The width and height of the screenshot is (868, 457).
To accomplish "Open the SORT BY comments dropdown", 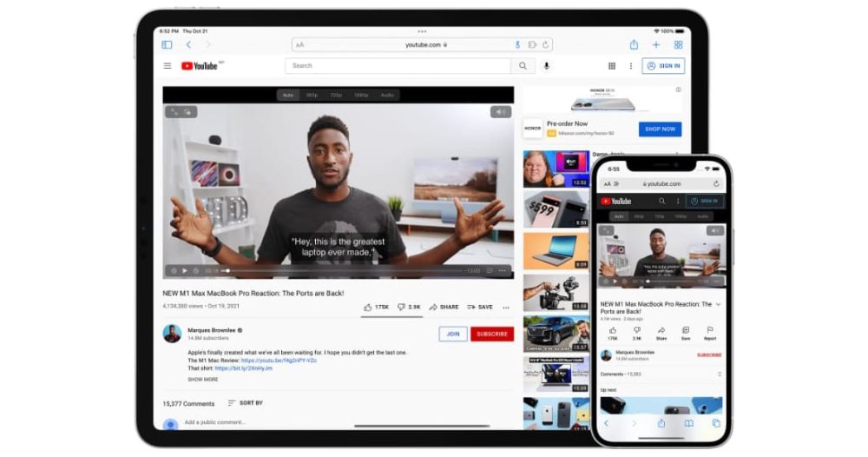I will point(245,403).
